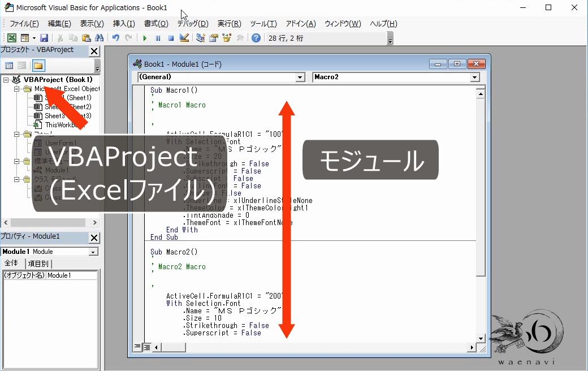The width and height of the screenshot is (588, 371).
Task: Click code window scroll up arrow
Action: click(x=481, y=94)
